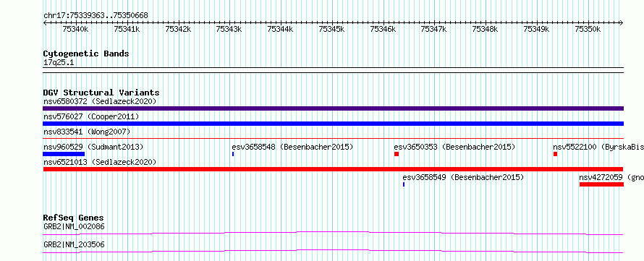Click the nsv6580372 (Sedlazeck2020) variant label
The image size is (644, 261).
point(100,101)
